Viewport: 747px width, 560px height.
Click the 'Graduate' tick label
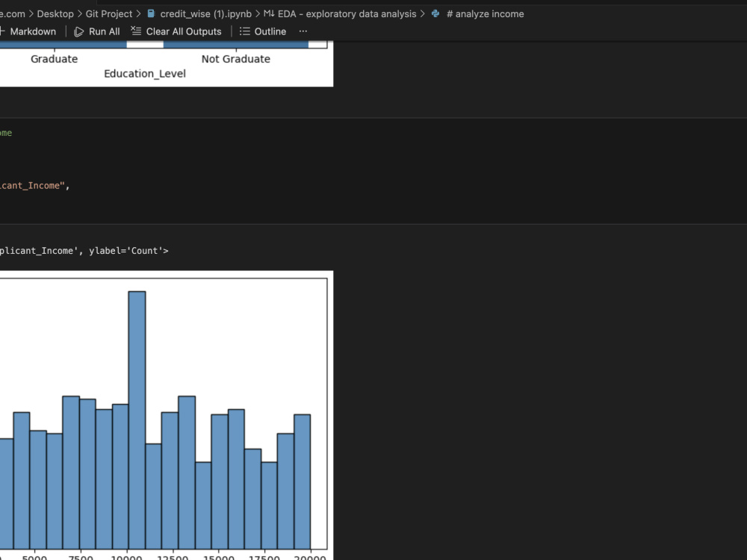[x=55, y=59]
